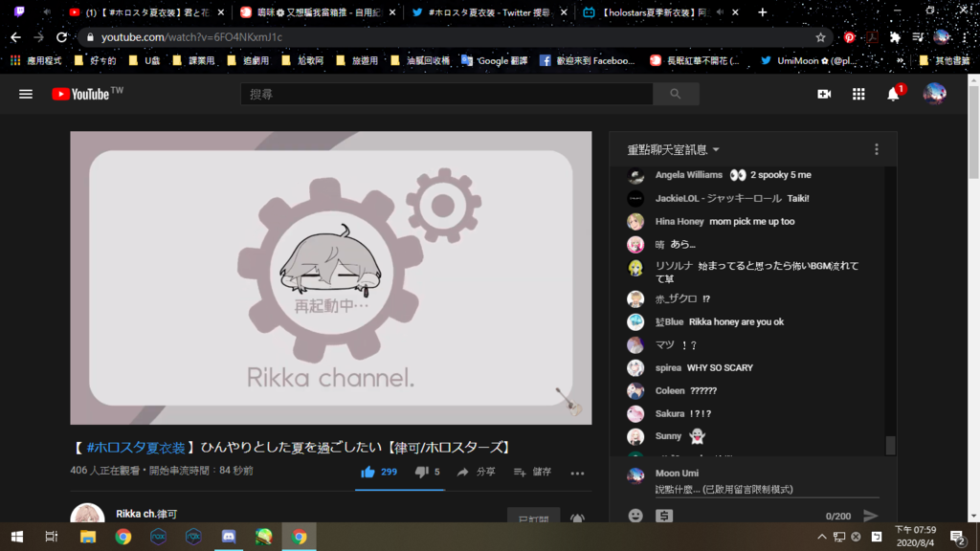Open the #ホロスタ夏衣装 hashtag link
980x551 pixels.
(x=136, y=448)
